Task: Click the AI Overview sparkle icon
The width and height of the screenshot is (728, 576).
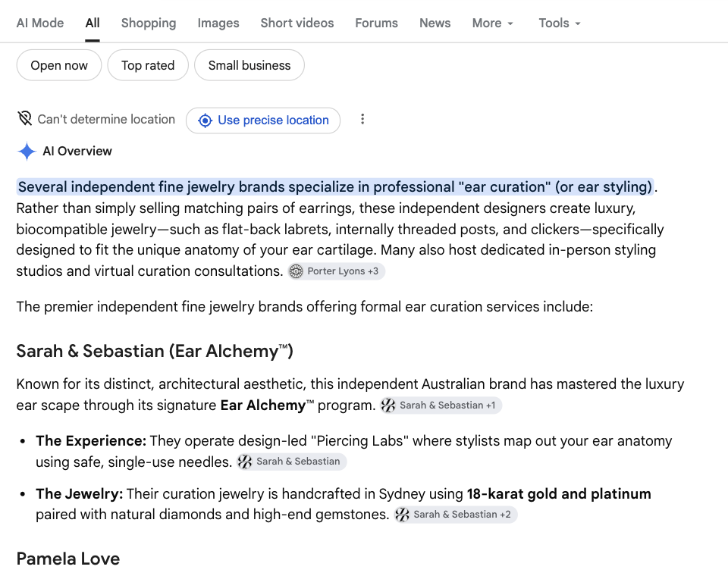Action: 27,152
